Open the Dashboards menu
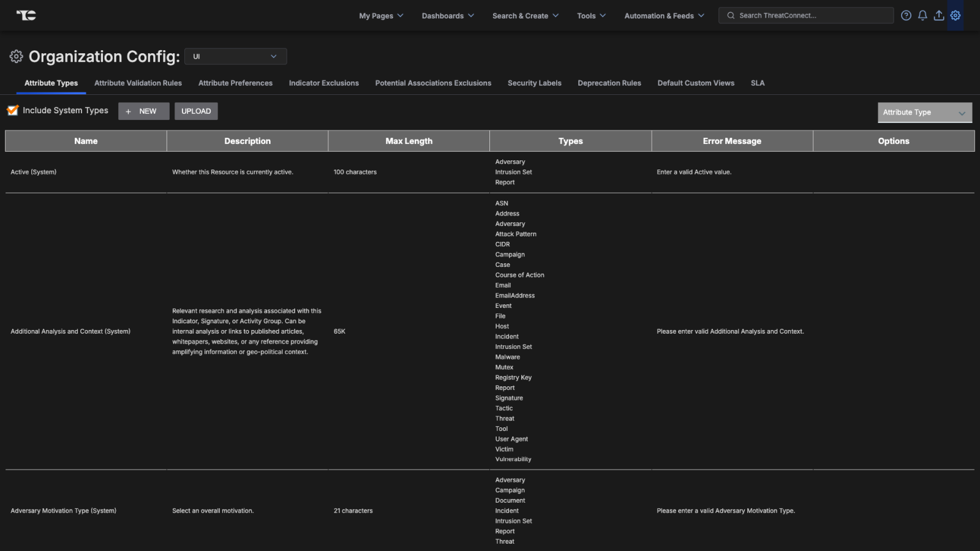 pyautogui.click(x=448, y=15)
